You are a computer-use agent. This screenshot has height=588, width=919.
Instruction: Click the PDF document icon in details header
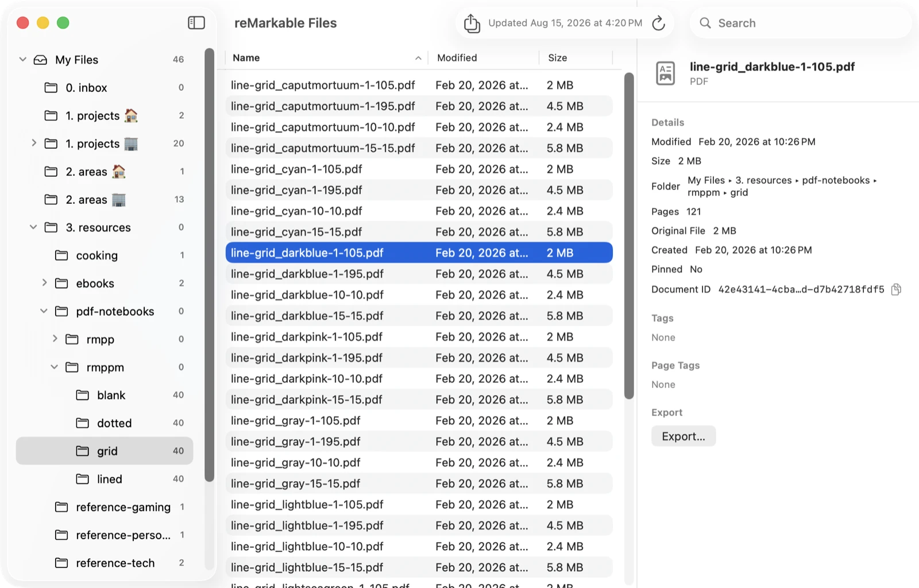(x=665, y=73)
